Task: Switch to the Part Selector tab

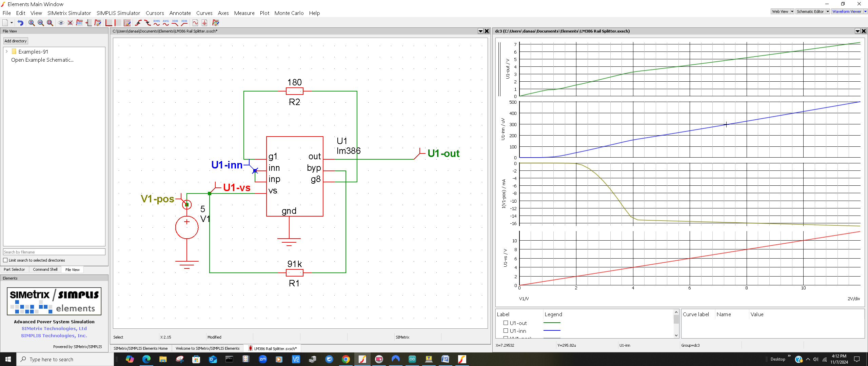Action: (14, 269)
